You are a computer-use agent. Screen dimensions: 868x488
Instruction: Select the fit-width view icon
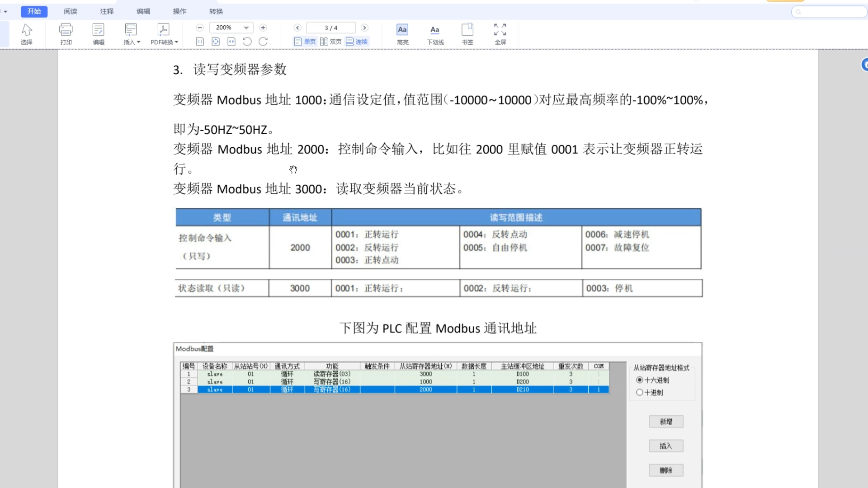[x=231, y=42]
